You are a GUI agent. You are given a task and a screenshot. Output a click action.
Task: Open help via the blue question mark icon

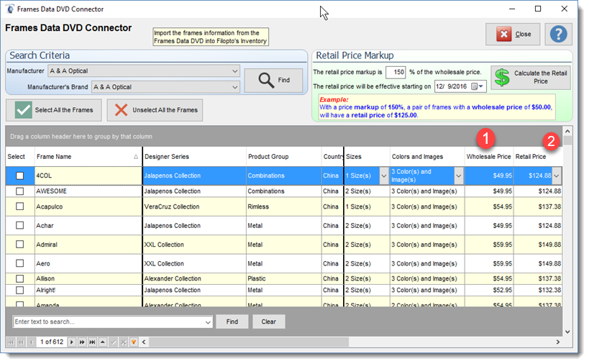click(x=558, y=35)
